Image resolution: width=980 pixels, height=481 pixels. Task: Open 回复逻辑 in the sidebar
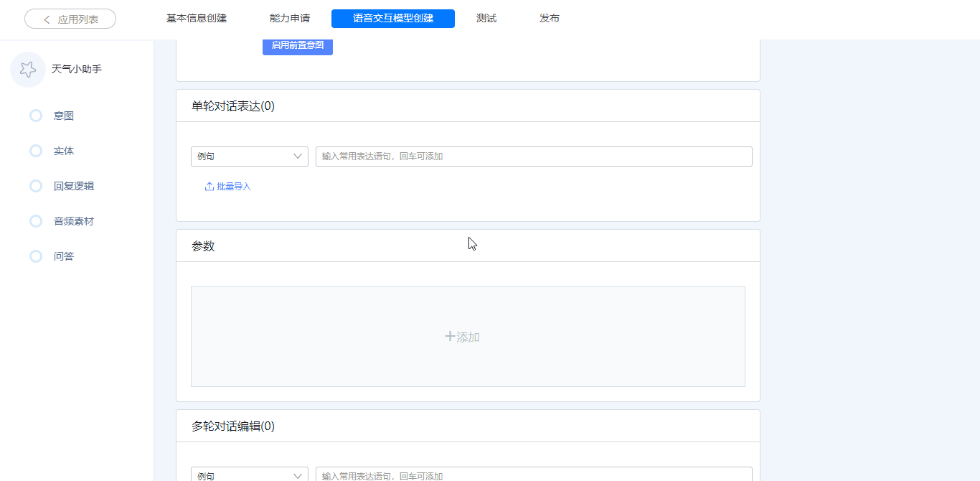coord(74,186)
